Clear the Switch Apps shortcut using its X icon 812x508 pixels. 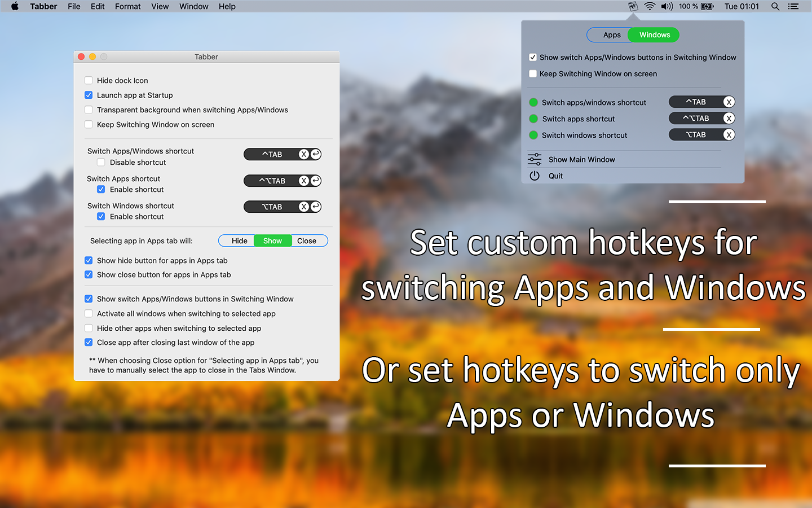pyautogui.click(x=304, y=181)
